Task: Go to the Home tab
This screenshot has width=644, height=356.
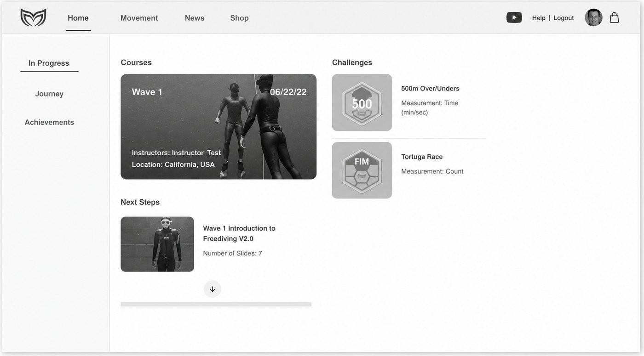Action: click(x=78, y=18)
